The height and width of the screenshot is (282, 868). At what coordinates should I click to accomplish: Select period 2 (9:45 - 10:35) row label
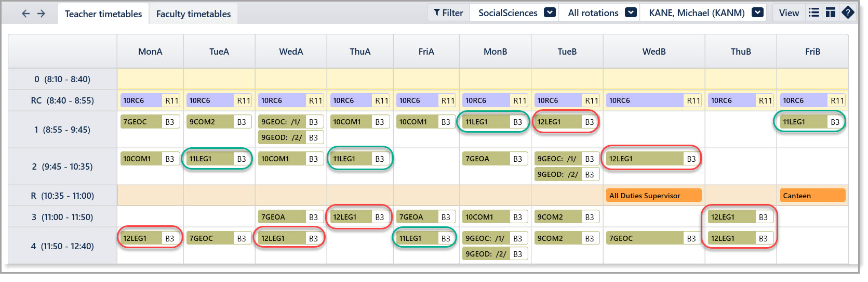click(x=62, y=166)
